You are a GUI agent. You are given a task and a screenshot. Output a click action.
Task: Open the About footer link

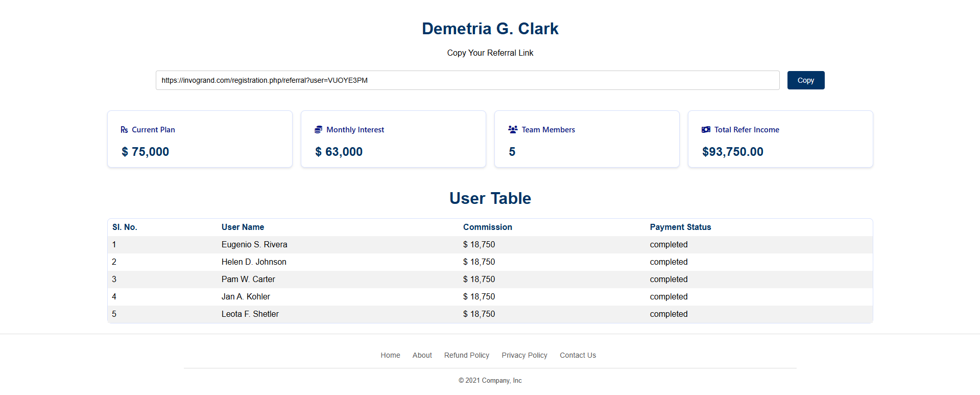tap(422, 355)
